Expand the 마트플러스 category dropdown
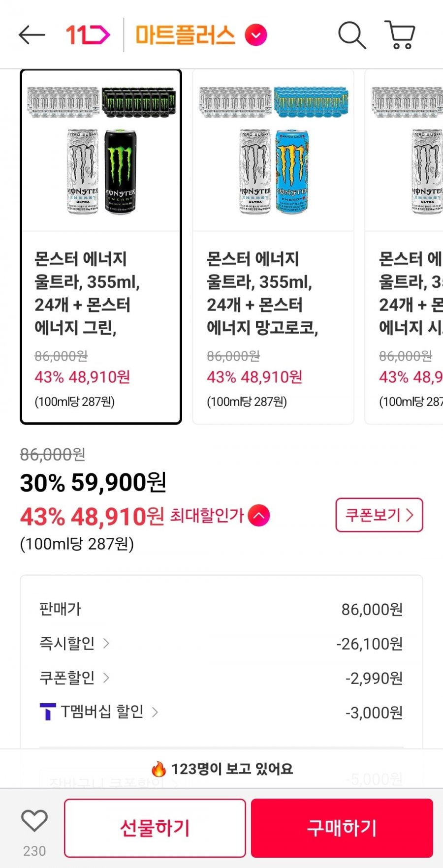 point(256,35)
